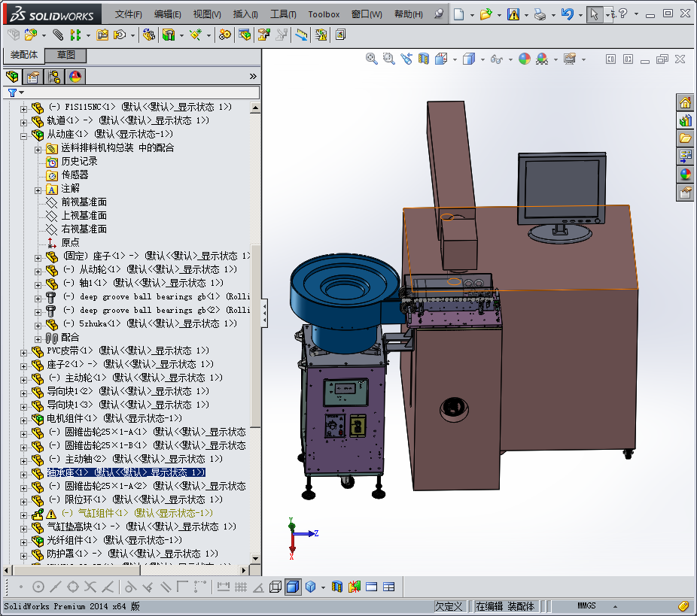Open the 插入(I) menu
The image size is (697, 616).
(245, 14)
